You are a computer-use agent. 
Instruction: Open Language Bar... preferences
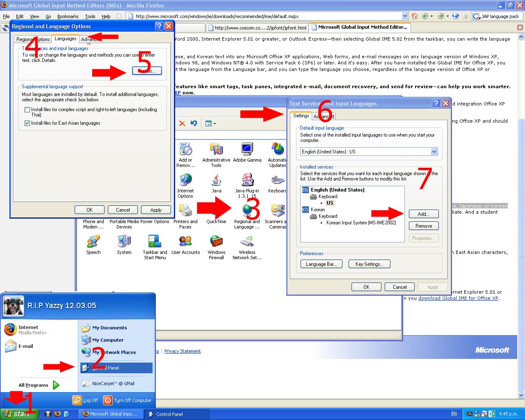[322, 264]
